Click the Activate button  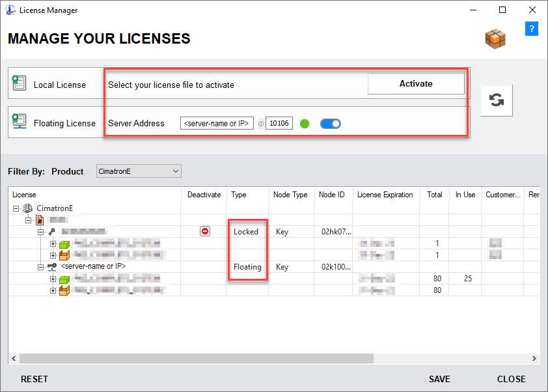tap(416, 83)
